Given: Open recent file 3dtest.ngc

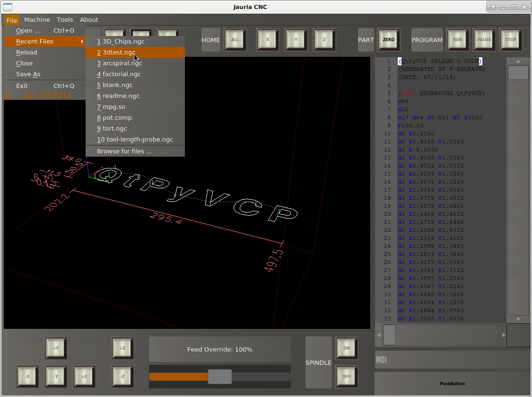Looking at the screenshot, I should coord(135,53).
